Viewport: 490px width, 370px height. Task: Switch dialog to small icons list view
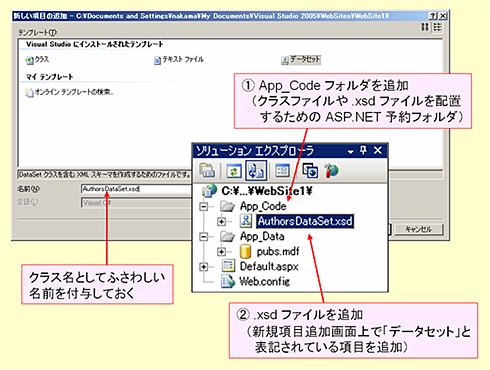[x=437, y=27]
